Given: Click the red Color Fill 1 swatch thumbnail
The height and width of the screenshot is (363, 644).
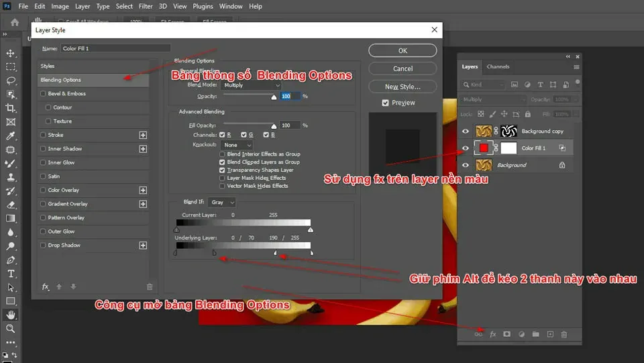Looking at the screenshot, I should pos(483,148).
